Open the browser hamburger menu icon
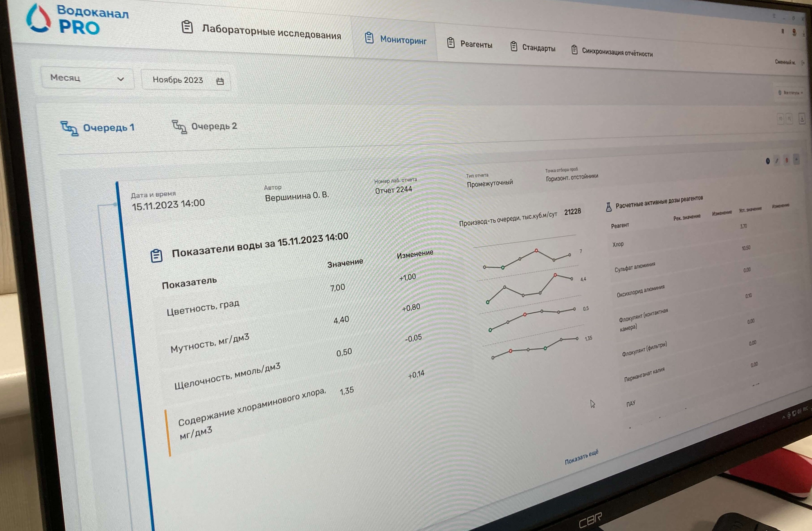The height and width of the screenshot is (531, 812). [x=774, y=16]
